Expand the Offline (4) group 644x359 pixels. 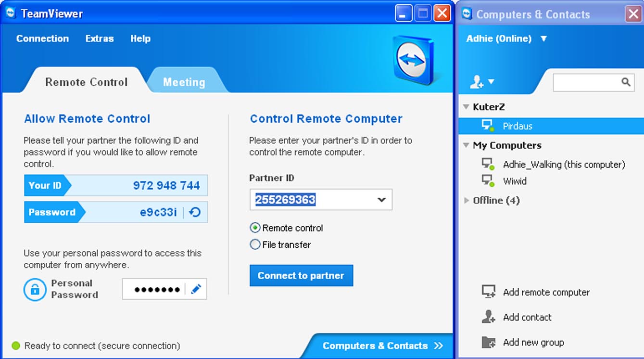pos(466,200)
